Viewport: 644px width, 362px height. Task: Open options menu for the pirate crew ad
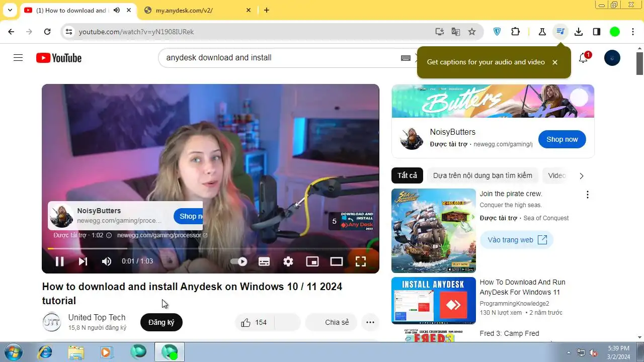[587, 195]
